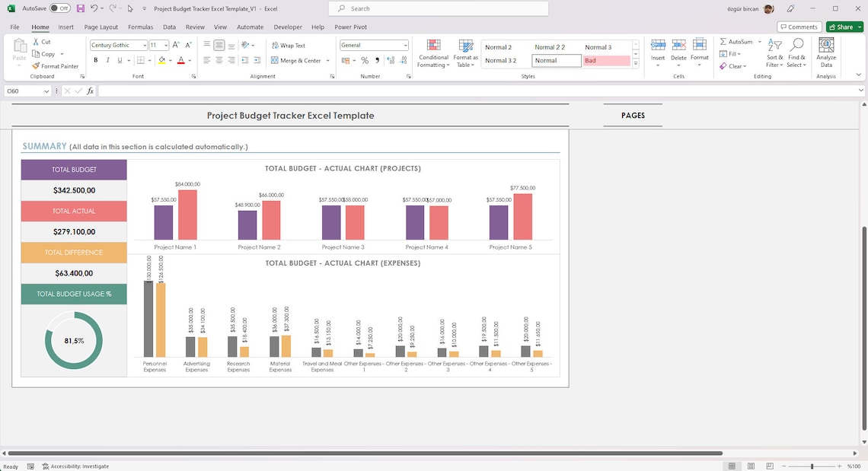Open the General number format dropdown
Screen dimensions: 868x471
[x=404, y=44]
